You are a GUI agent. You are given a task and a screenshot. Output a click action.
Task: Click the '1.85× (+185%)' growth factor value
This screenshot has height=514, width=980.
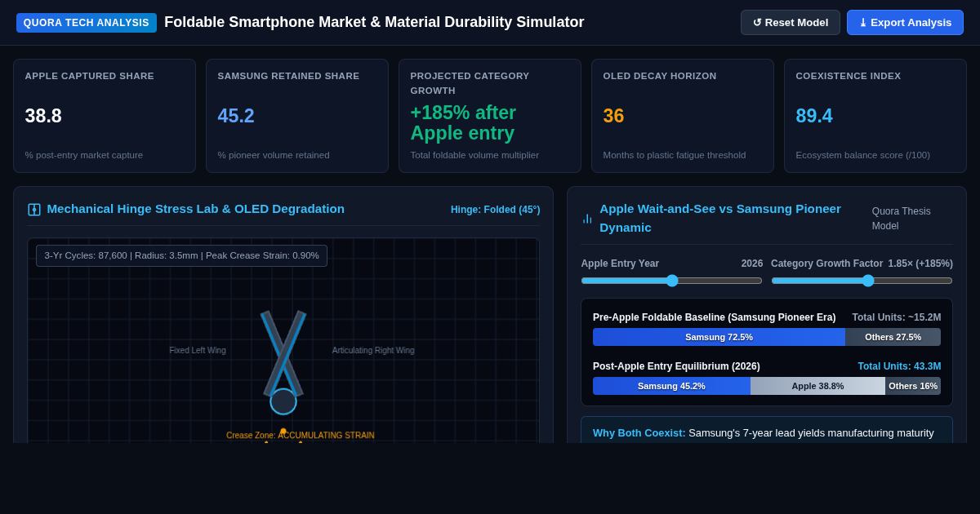920,264
